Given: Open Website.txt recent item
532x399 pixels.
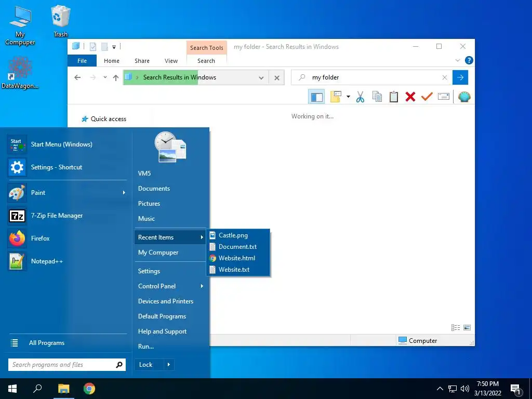Looking at the screenshot, I should tap(238, 270).
